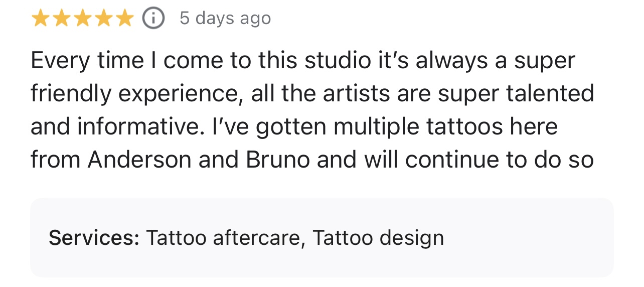Click the first gold rating star
This screenshot has height=287, width=644.
click(40, 19)
